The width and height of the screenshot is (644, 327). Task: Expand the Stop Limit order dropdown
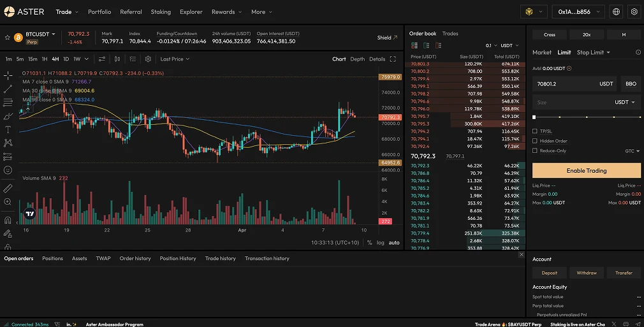[x=594, y=52]
